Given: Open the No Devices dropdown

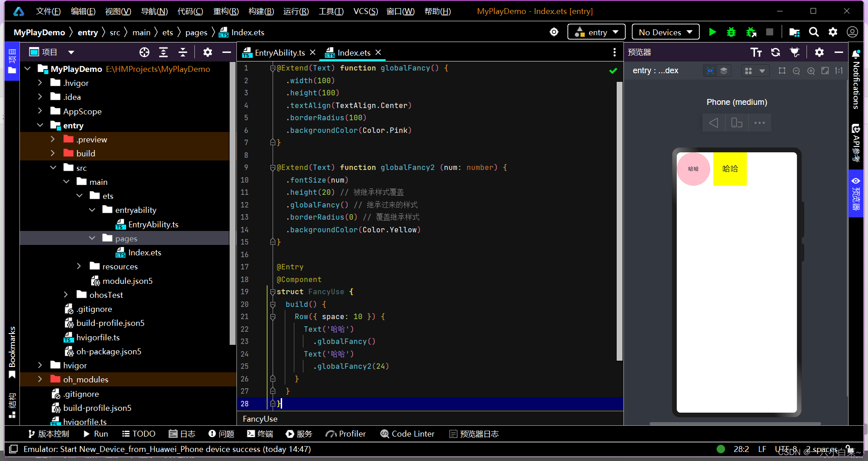Looking at the screenshot, I should (665, 32).
